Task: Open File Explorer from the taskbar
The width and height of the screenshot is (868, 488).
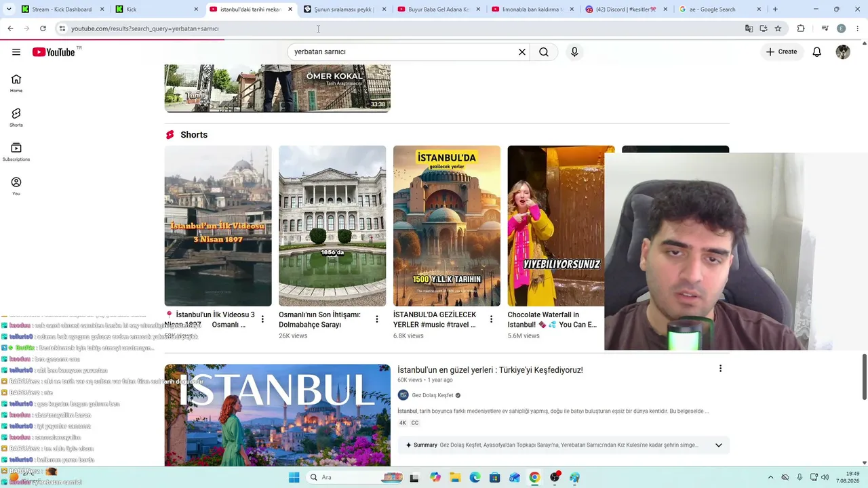Action: pyautogui.click(x=455, y=477)
